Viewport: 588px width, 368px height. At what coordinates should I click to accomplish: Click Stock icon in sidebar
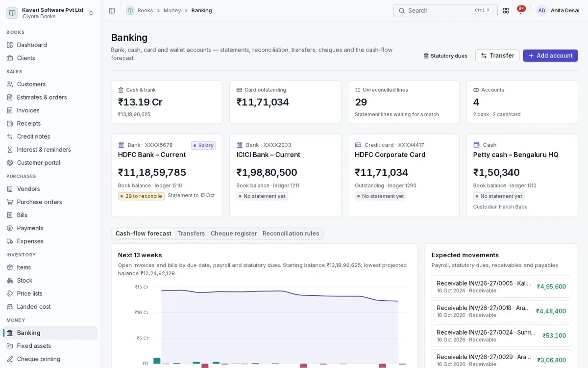click(10, 280)
